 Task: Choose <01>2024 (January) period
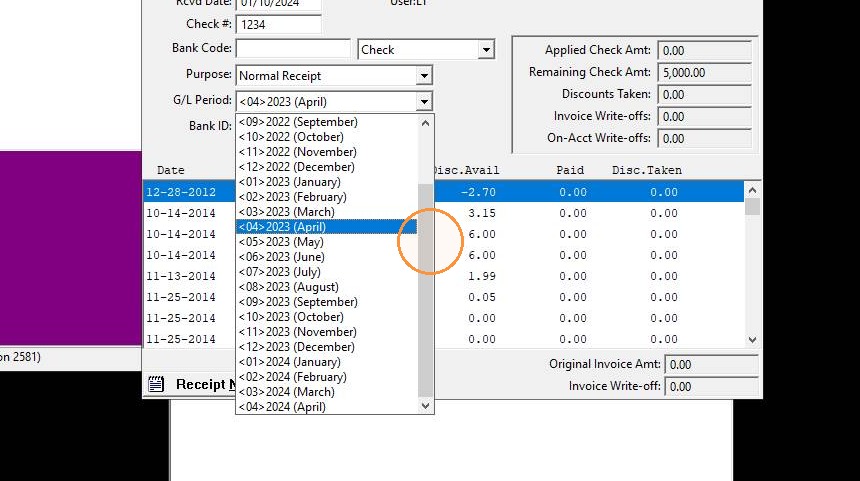327,362
